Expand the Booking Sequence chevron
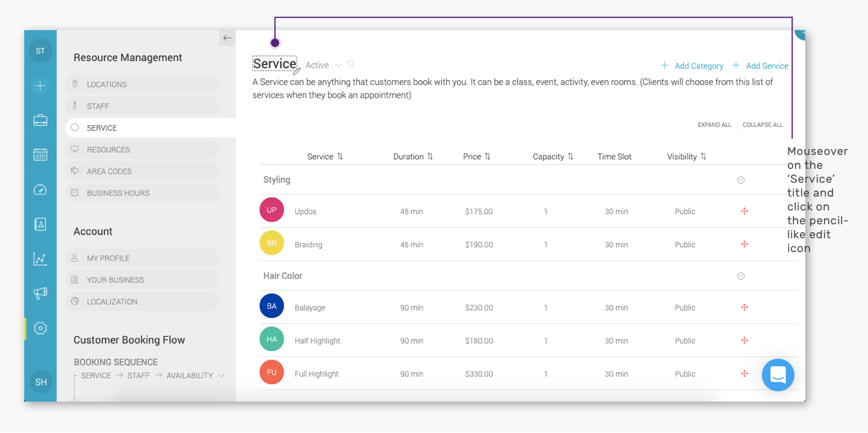The image size is (868, 433). 221,375
